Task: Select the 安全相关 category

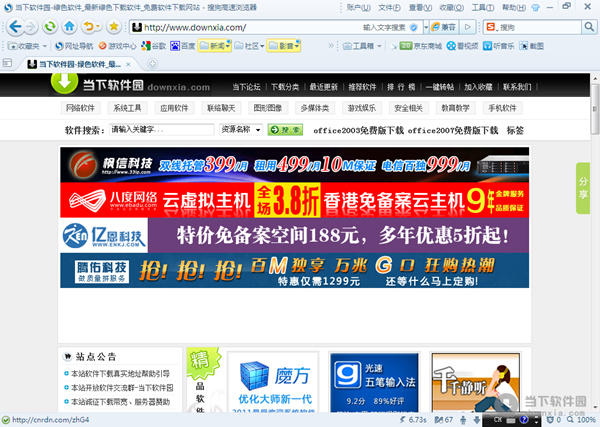Action: pyautogui.click(x=409, y=108)
